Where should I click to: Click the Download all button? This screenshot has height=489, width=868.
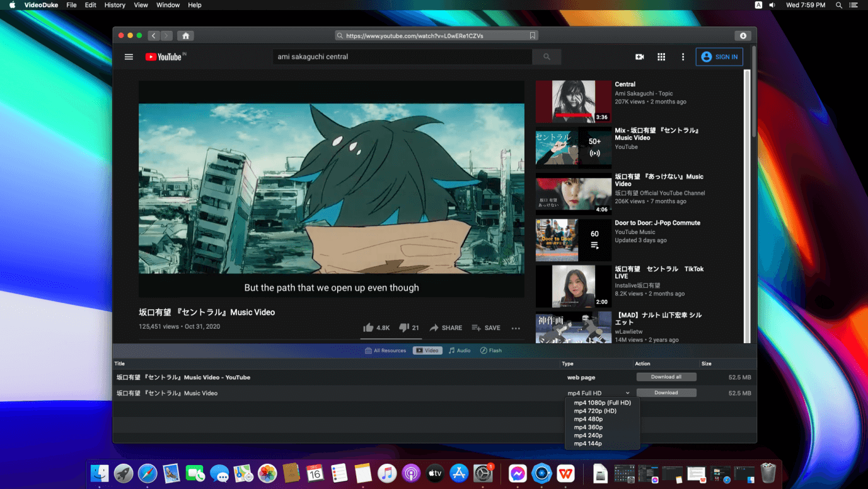click(x=666, y=377)
